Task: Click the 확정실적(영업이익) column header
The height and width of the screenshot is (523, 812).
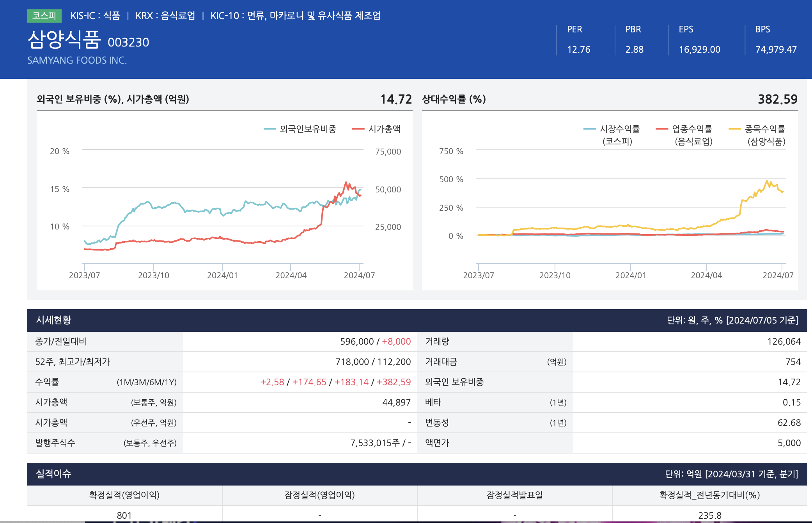Action: pos(124,495)
